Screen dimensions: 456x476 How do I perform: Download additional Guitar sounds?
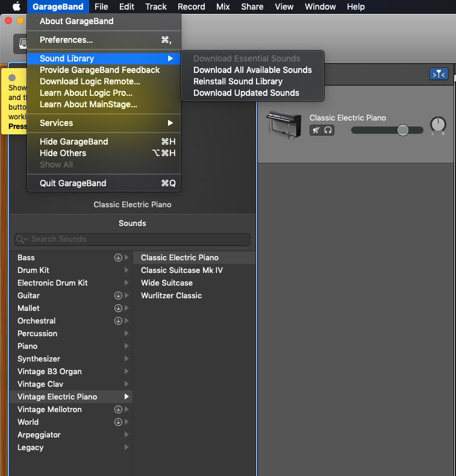point(118,295)
